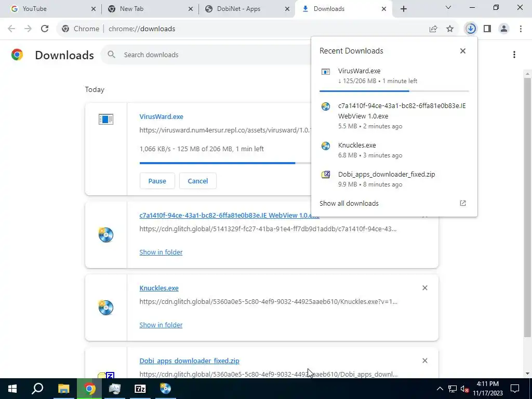Click the browser forward arrow

(x=28, y=29)
